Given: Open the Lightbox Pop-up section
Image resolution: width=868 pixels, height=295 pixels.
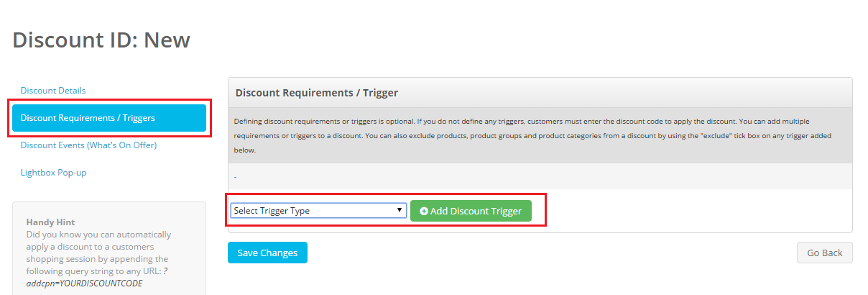Looking at the screenshot, I should pos(53,173).
